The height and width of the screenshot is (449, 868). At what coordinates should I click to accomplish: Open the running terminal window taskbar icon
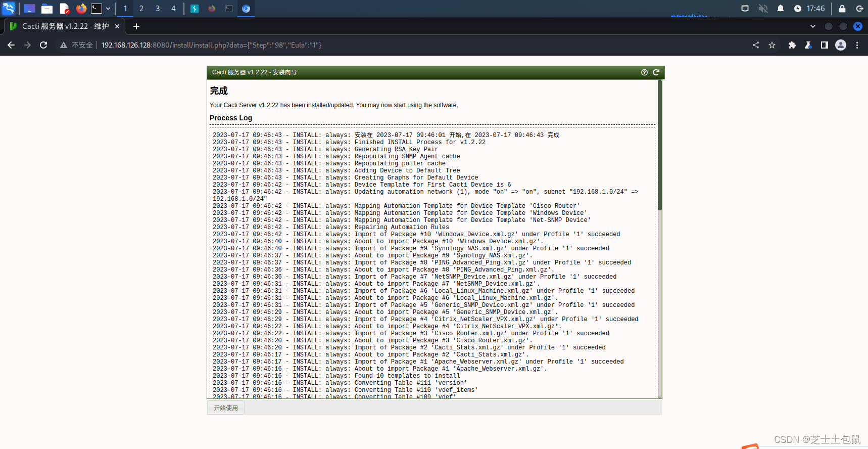coord(229,9)
